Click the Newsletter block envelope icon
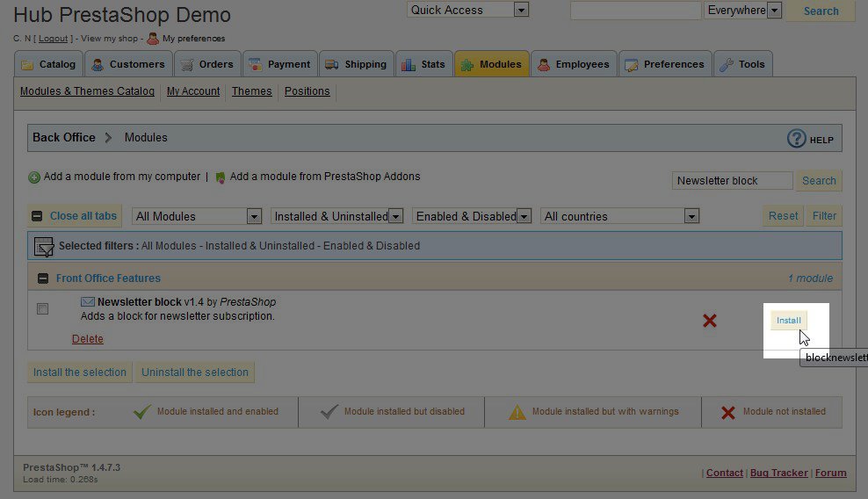This screenshot has width=868, height=499. click(88, 302)
